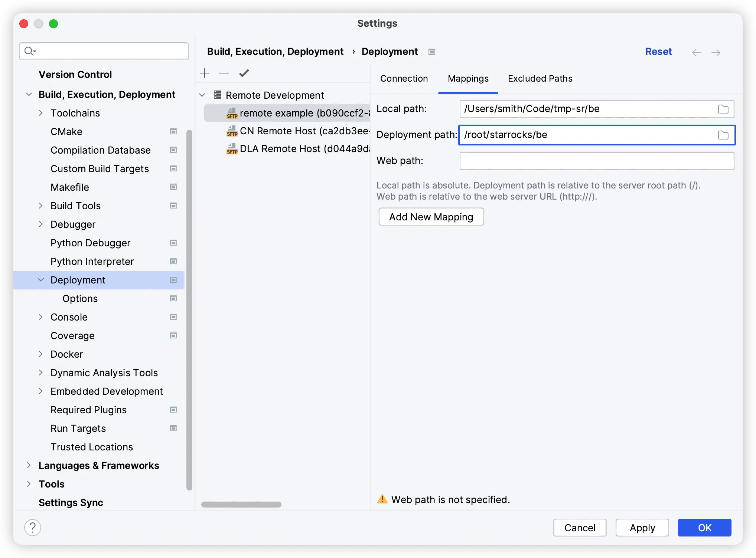The image size is (756, 558).
Task: Click the folder browse icon for Deployment path
Action: coord(723,134)
